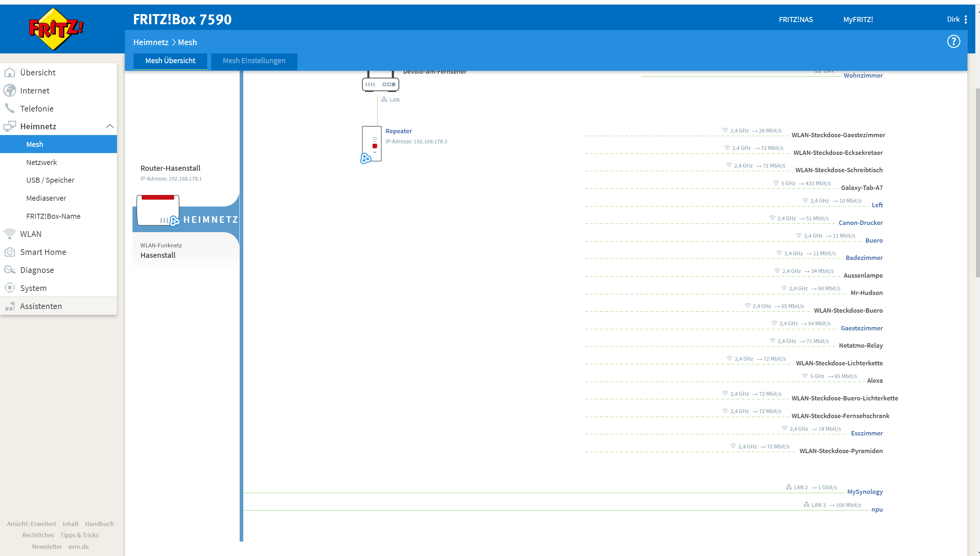The image size is (980, 556).
Task: Click the Router-Hasenstall FRITZ!Box icon
Action: 158,210
